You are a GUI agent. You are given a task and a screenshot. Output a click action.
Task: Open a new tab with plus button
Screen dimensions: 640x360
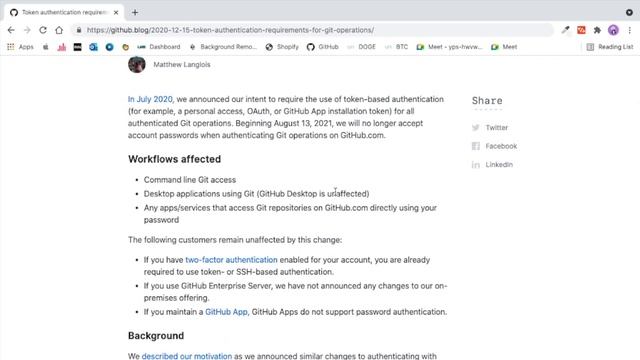tap(135, 13)
